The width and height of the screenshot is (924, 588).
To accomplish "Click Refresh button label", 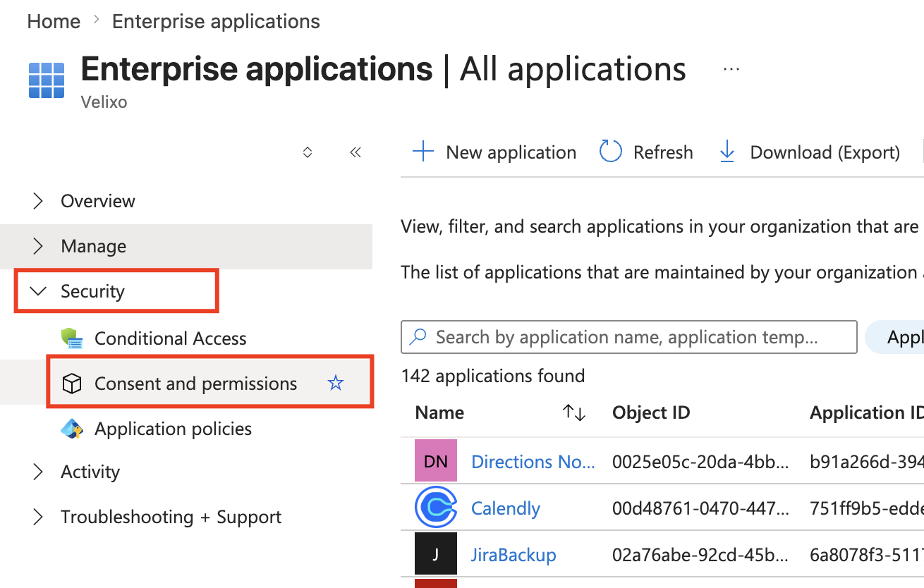I will [x=663, y=152].
